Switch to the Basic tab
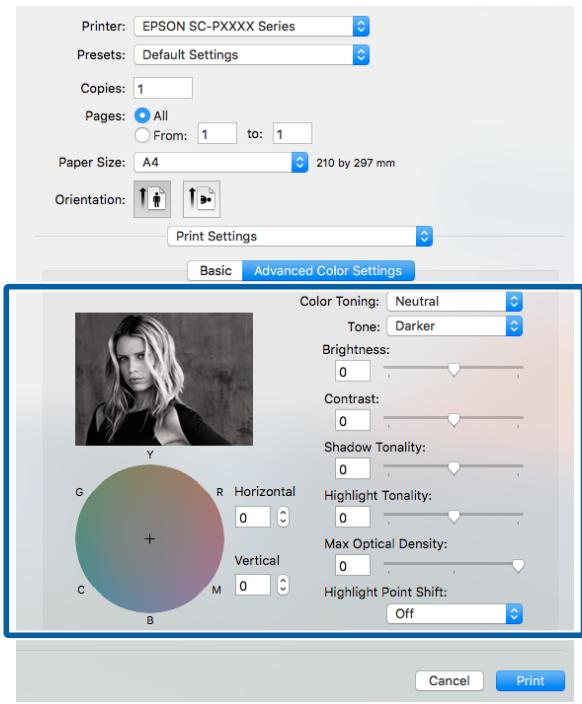Screen dimensions: 582x704 click(215, 271)
